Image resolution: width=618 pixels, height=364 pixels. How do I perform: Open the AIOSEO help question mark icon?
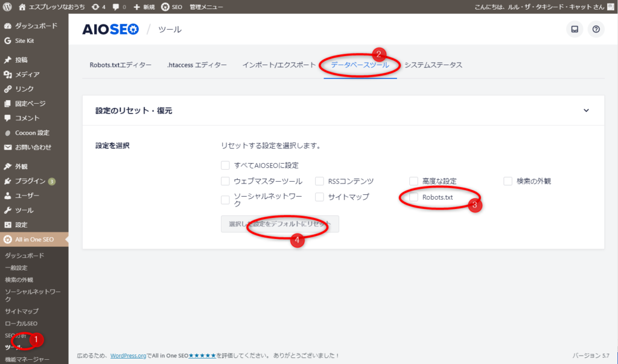coord(596,29)
